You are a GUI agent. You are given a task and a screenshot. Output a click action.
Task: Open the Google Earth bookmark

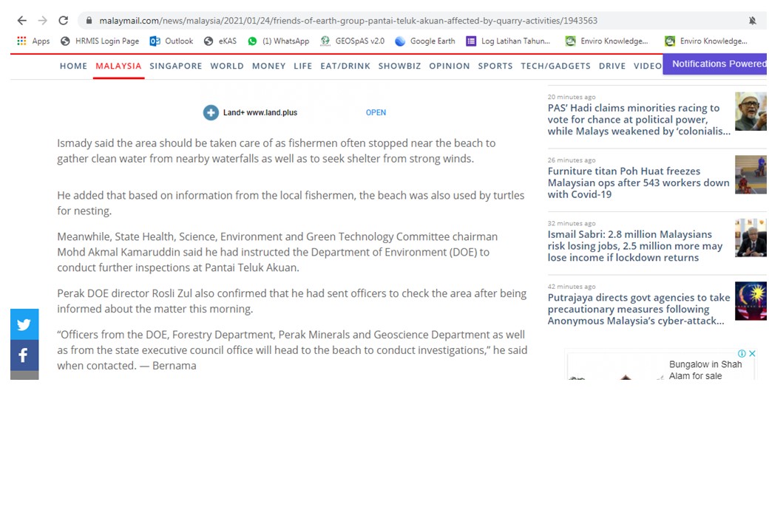pos(425,41)
